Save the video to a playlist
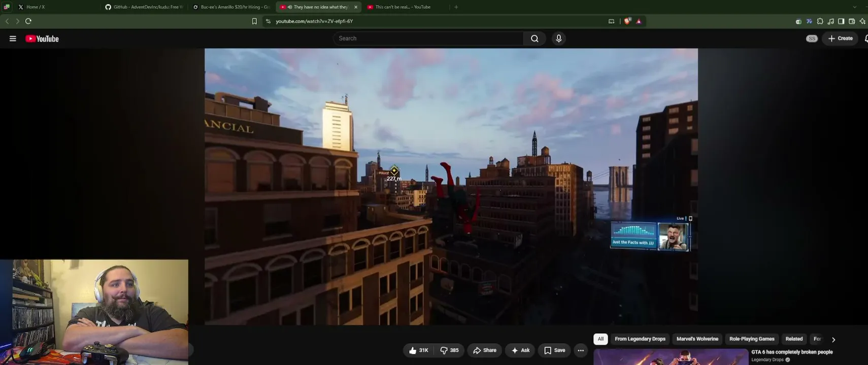This screenshot has height=365, width=868. click(x=554, y=350)
